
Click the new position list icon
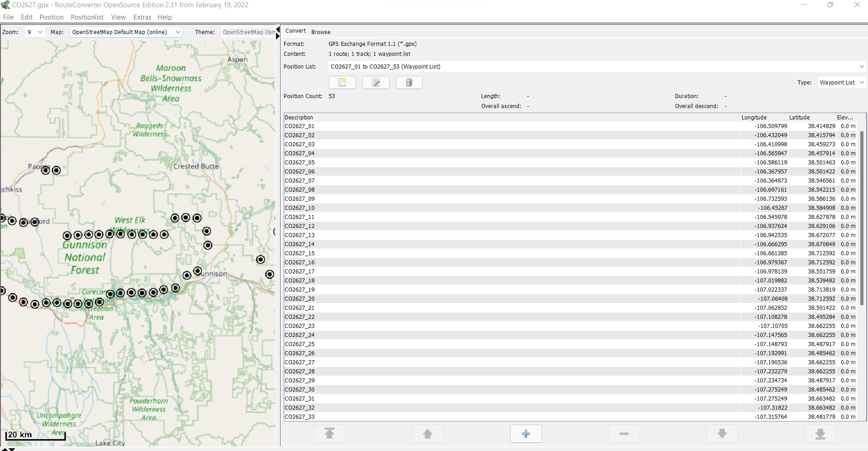pos(342,82)
